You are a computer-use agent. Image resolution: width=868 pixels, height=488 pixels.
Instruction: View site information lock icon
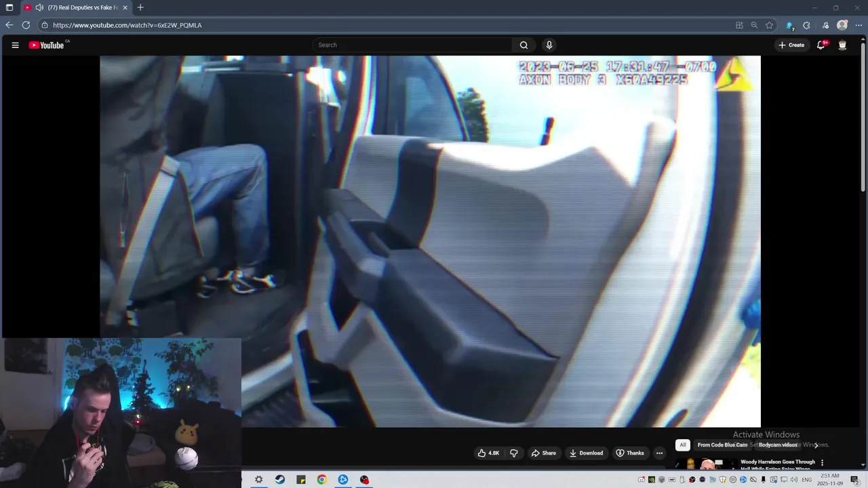[x=45, y=25]
